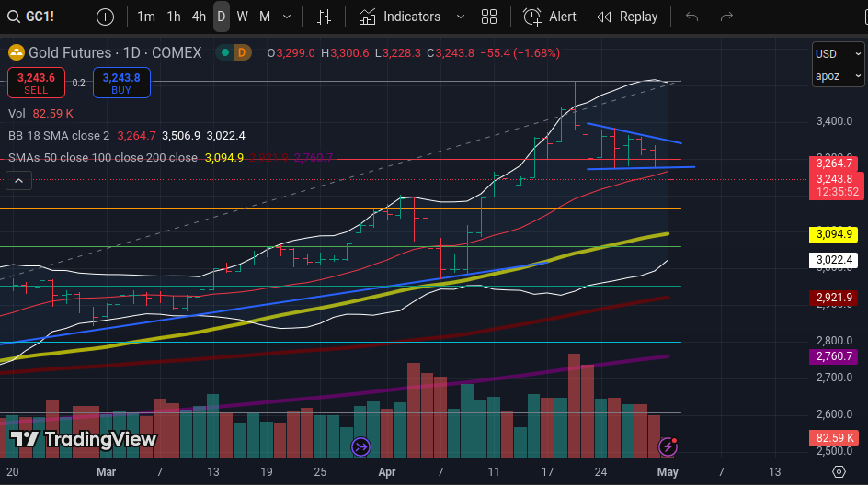The height and width of the screenshot is (485, 868).
Task: Select the W weekly timeframe
Action: click(x=243, y=17)
